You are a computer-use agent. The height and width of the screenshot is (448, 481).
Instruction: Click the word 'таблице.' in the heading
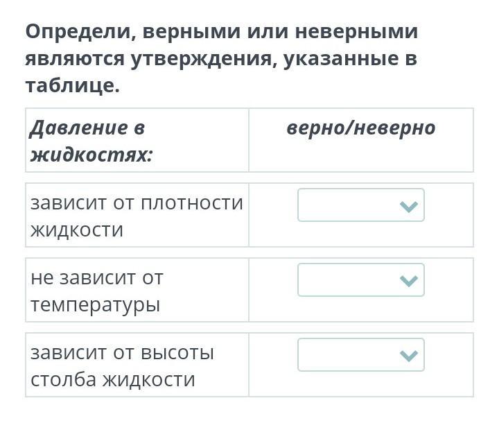tap(72, 85)
